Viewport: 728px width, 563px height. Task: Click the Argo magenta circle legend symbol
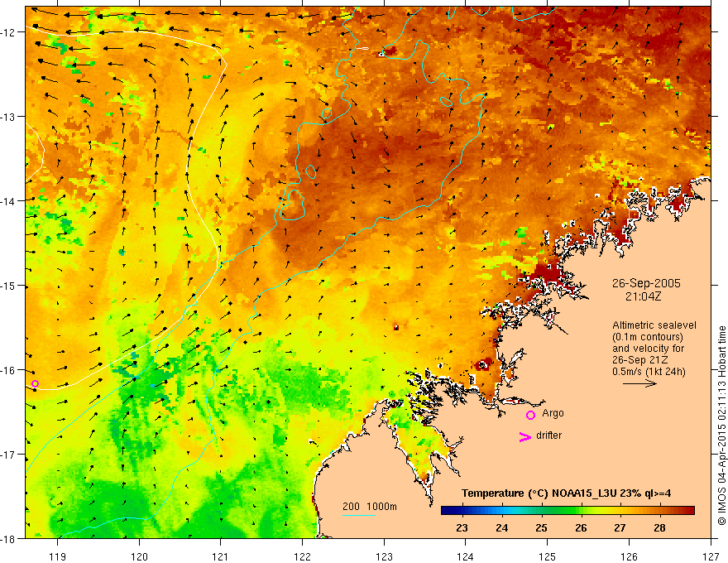click(530, 415)
